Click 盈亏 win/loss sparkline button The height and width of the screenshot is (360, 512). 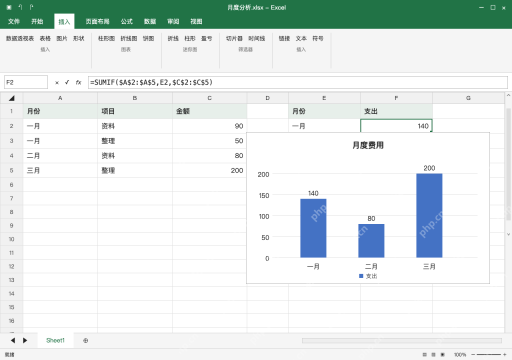coord(206,39)
